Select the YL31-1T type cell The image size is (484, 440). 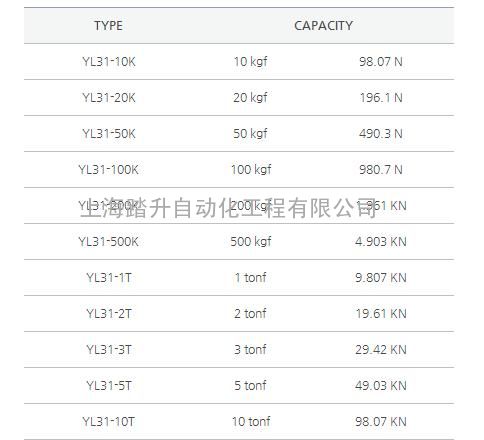coord(109,278)
